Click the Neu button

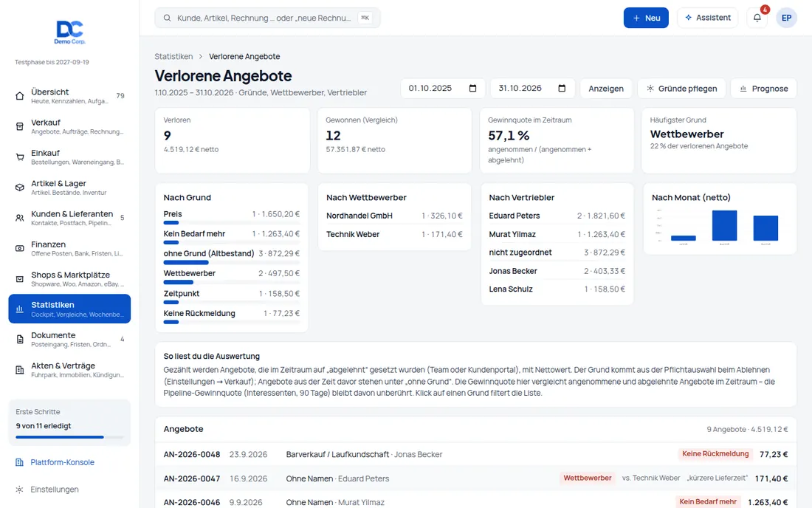coord(646,18)
